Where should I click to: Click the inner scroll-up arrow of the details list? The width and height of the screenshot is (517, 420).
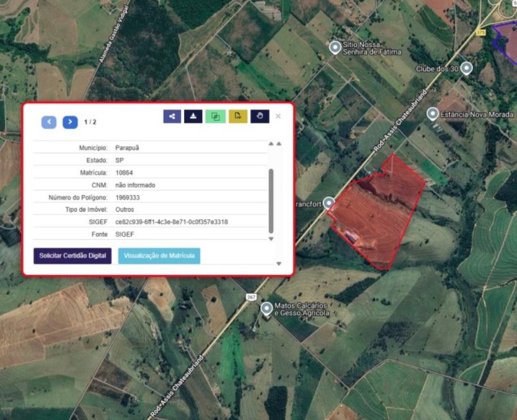(x=271, y=143)
